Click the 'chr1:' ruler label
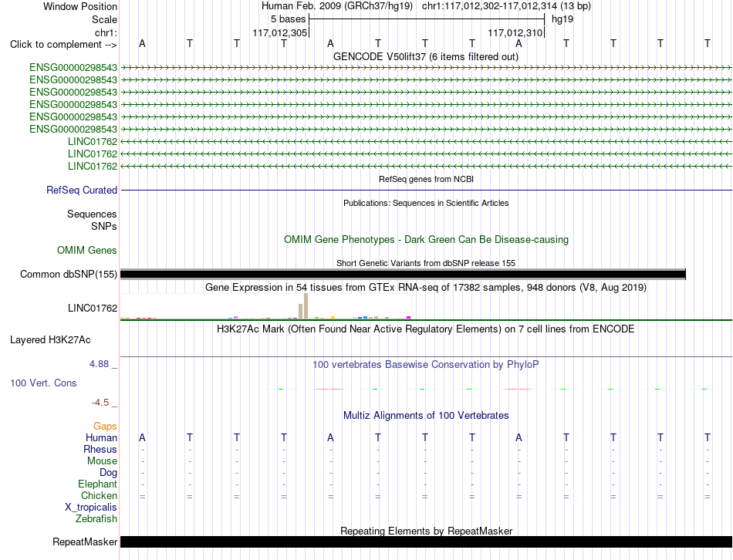 [x=106, y=32]
